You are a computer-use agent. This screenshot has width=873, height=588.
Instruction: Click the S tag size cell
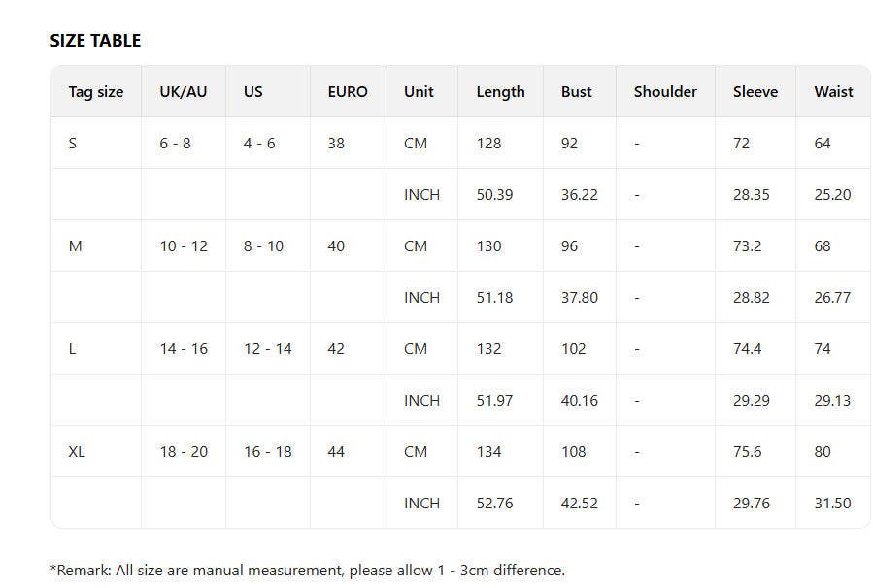point(73,144)
